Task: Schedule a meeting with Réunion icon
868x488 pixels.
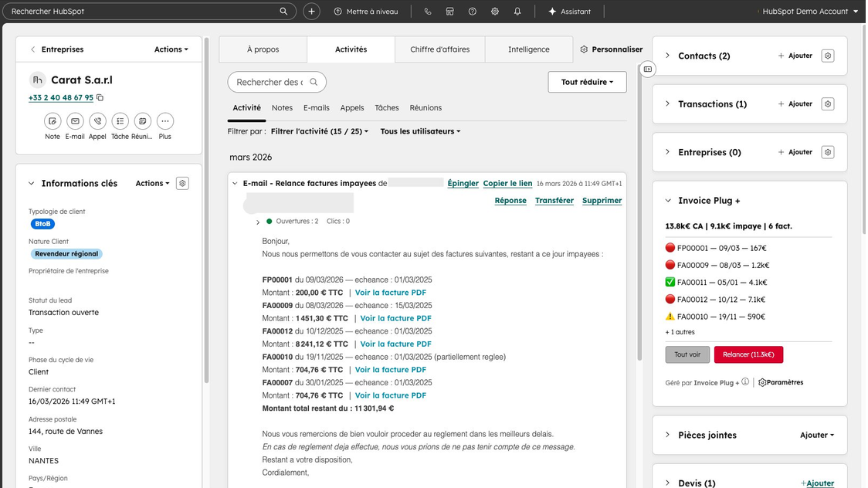Action: click(x=142, y=120)
